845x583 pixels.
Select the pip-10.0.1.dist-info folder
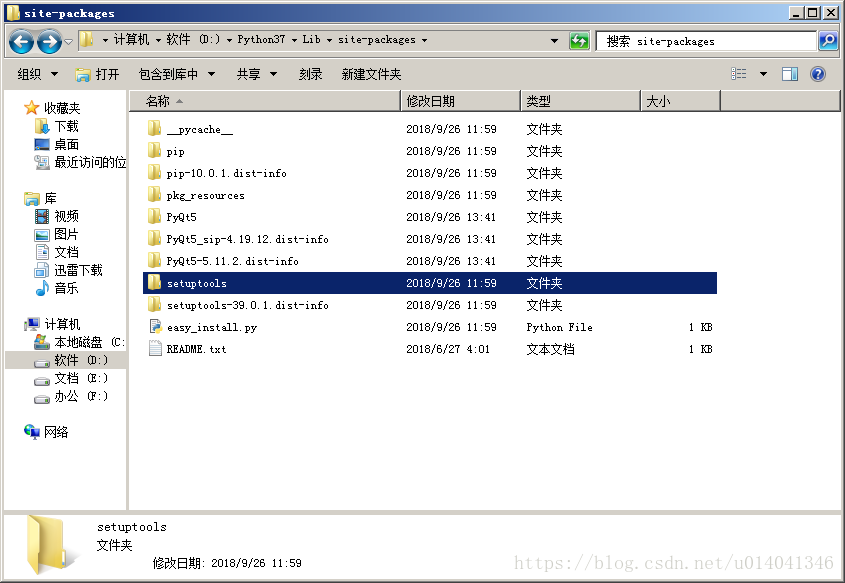[x=226, y=173]
